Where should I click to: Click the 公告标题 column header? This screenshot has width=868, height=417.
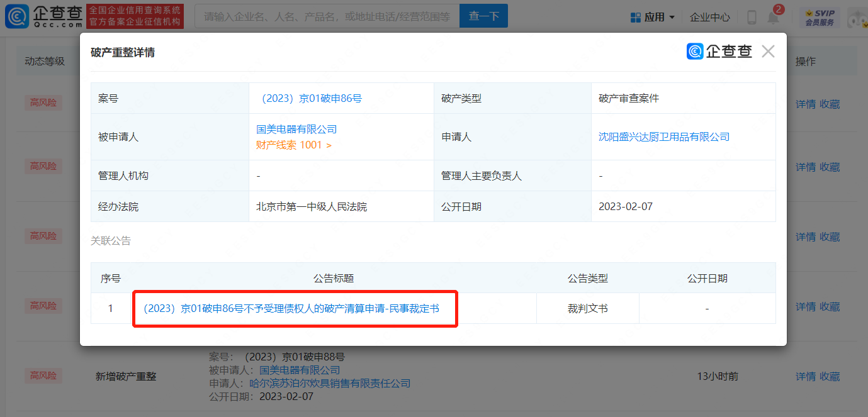(x=334, y=278)
